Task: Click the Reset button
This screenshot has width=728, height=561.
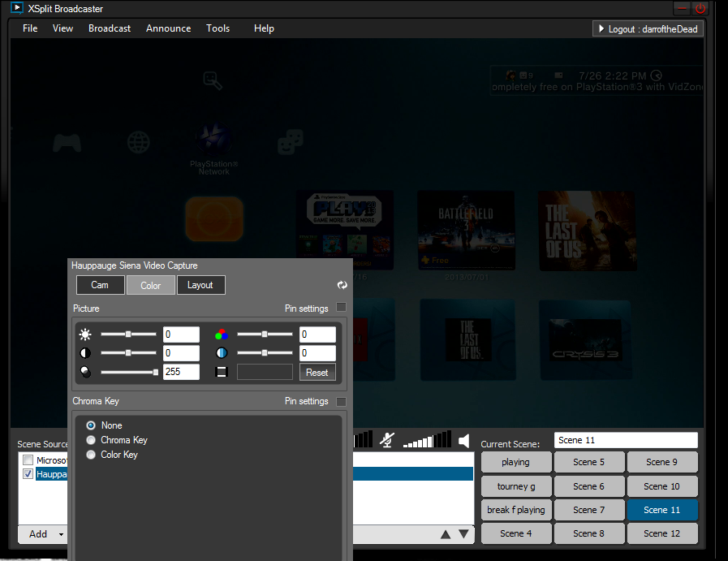Action: tap(317, 373)
